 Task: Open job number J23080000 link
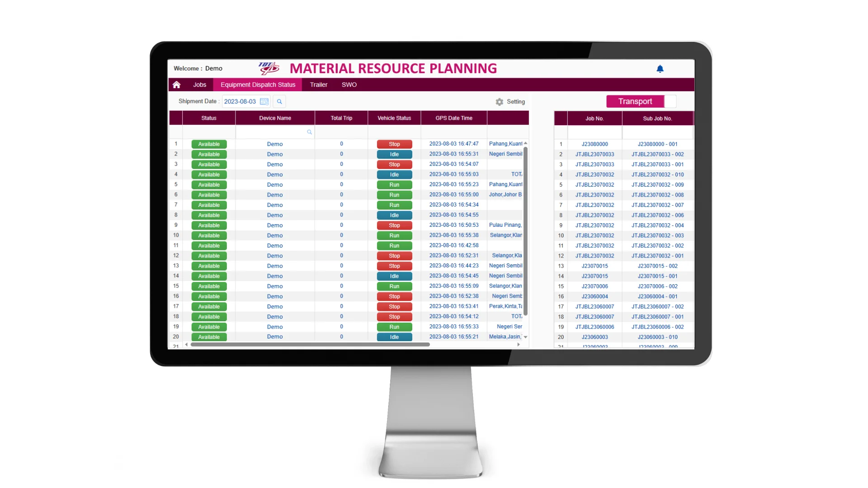pos(594,144)
